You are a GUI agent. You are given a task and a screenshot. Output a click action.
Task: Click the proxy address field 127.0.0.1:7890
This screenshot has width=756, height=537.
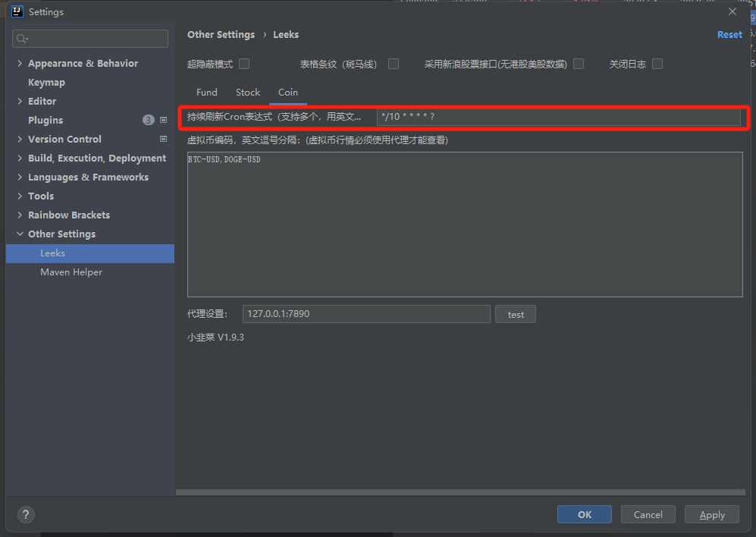[366, 314]
